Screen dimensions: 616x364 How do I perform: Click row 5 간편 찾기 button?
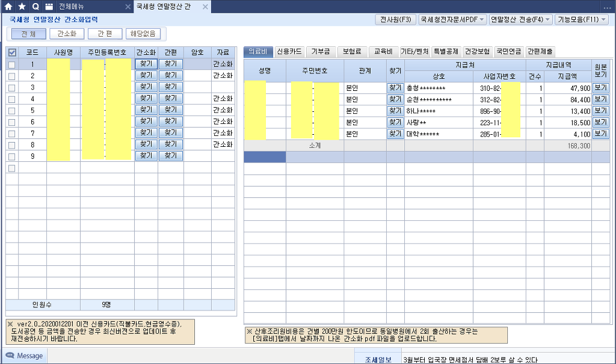click(171, 110)
